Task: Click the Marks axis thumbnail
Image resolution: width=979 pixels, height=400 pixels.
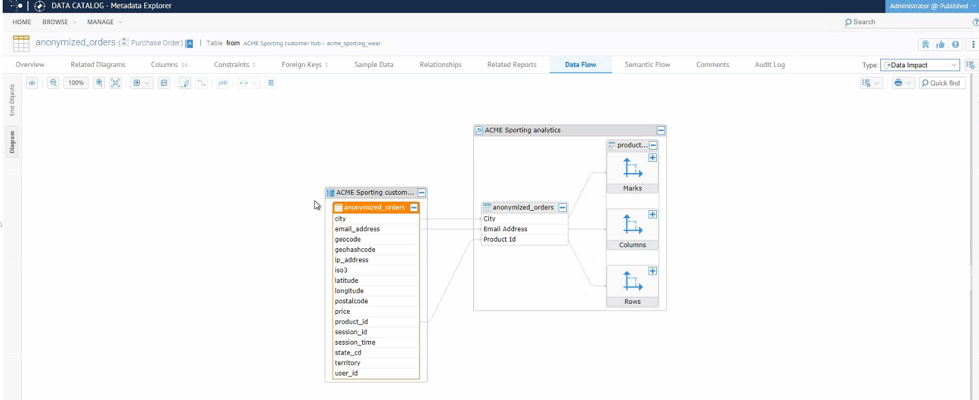Action: [632, 169]
